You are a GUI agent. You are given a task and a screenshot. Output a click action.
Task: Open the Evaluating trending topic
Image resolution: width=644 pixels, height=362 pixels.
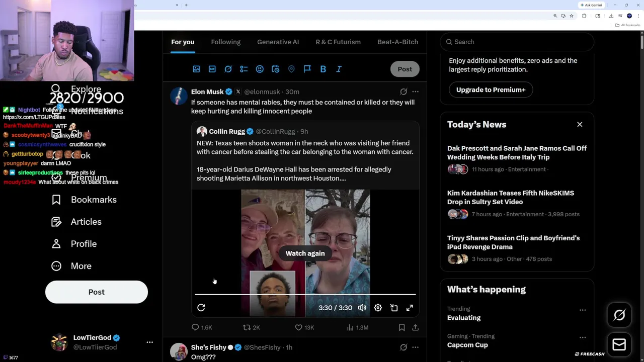pyautogui.click(x=464, y=318)
